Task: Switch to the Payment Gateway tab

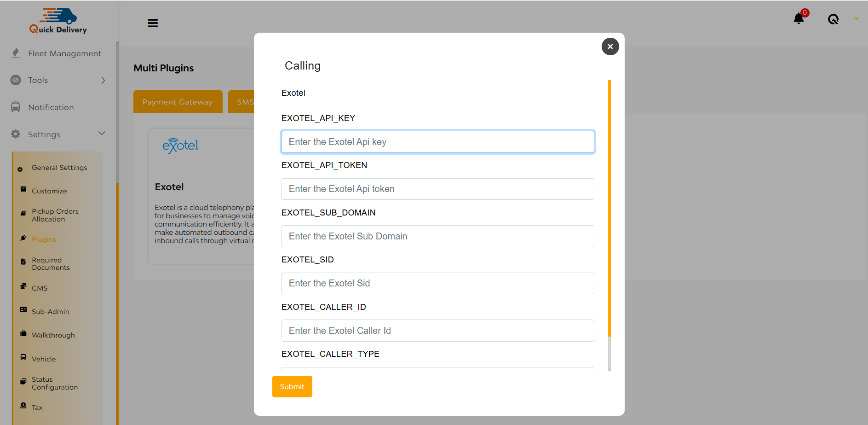Action: (x=178, y=102)
